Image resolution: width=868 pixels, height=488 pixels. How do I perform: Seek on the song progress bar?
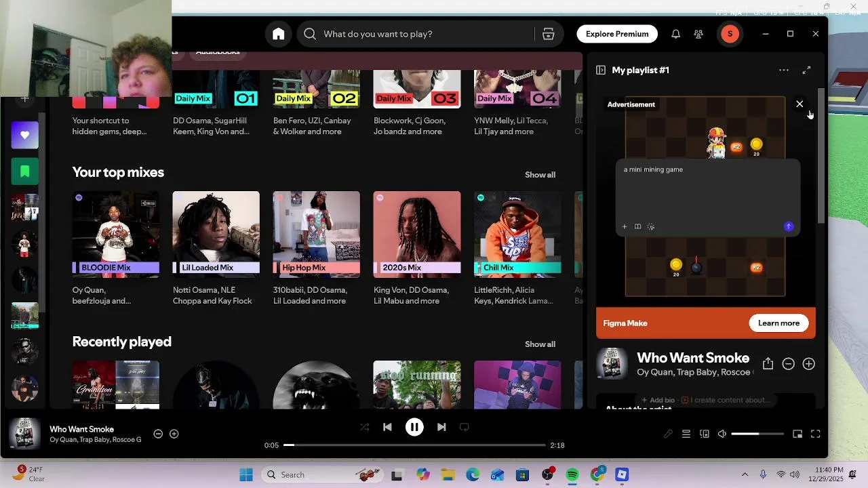pos(414,445)
